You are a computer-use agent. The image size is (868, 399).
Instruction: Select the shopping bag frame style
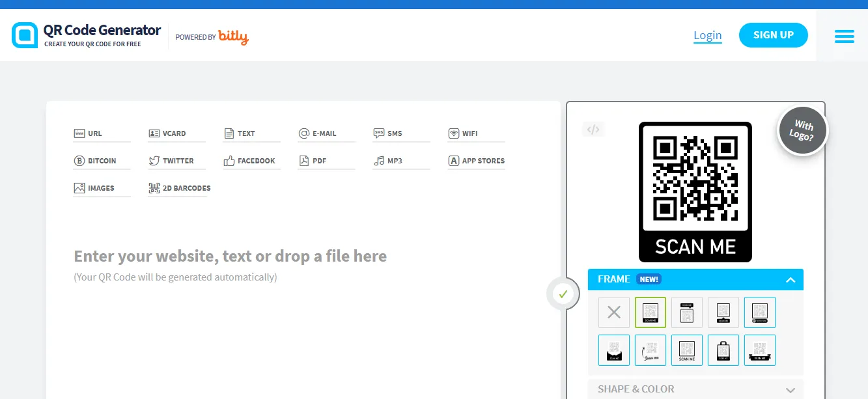pos(723,350)
